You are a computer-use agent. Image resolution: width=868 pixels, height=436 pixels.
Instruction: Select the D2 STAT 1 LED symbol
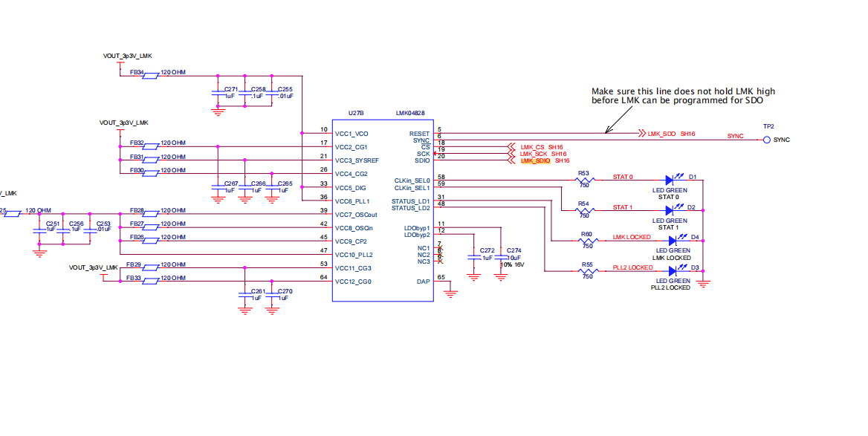tap(672, 209)
